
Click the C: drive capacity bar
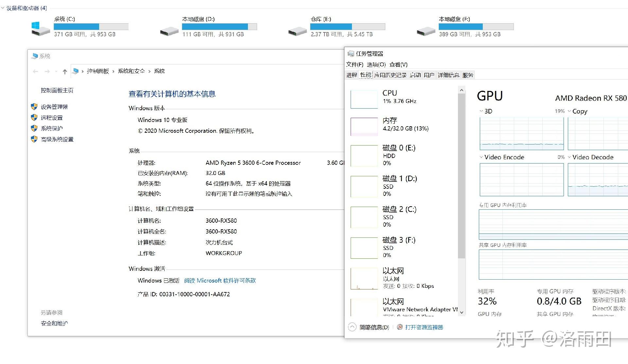coord(91,26)
